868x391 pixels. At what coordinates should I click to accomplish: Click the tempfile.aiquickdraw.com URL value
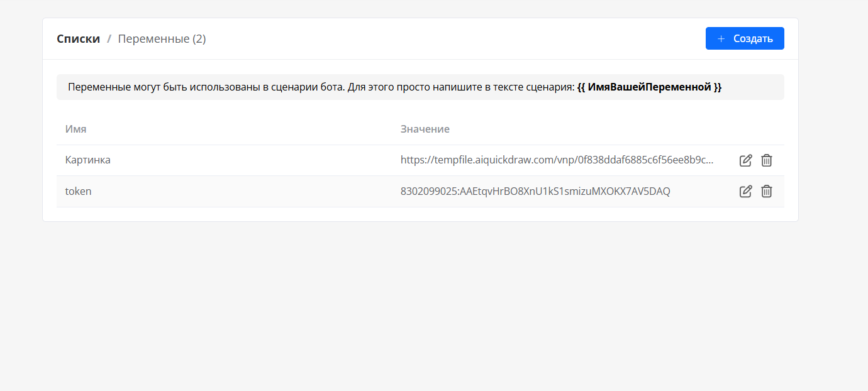point(557,160)
